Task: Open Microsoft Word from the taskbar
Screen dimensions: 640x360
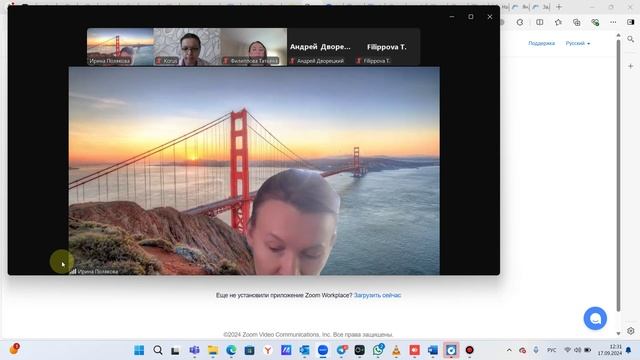Action: (x=433, y=350)
